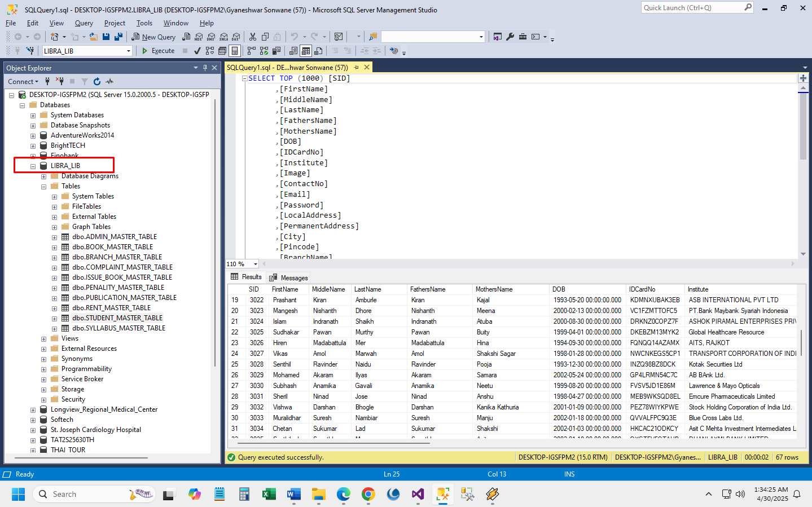Click the Cut scissors icon
The height and width of the screenshot is (507, 812).
tap(252, 37)
